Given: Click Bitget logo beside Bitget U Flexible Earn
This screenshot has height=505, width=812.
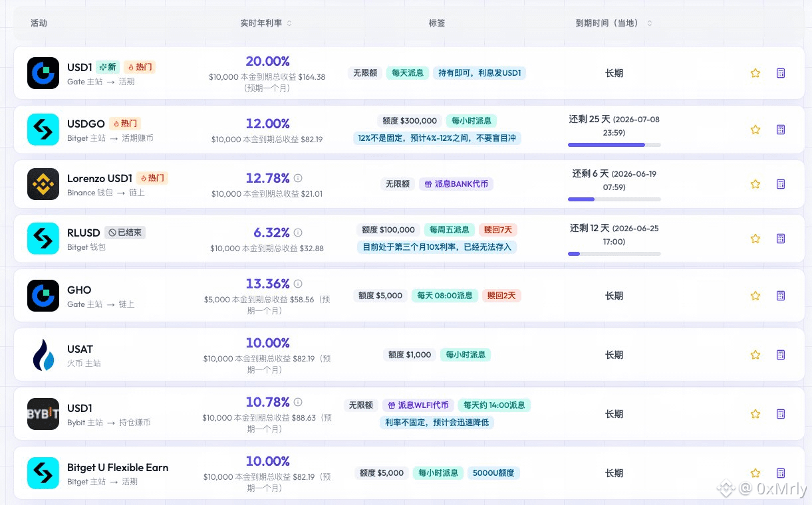Looking at the screenshot, I should click(x=43, y=473).
